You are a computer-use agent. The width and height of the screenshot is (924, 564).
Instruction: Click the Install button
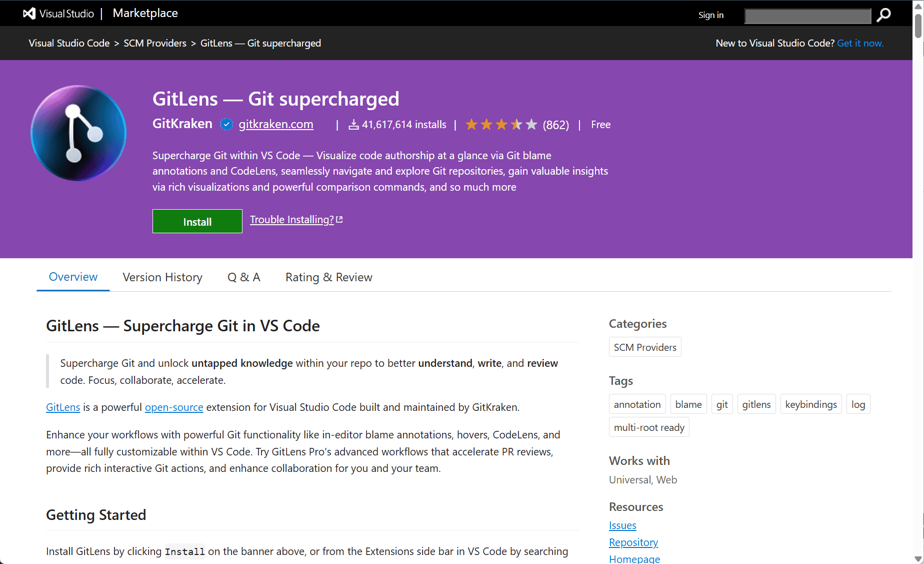[197, 221]
